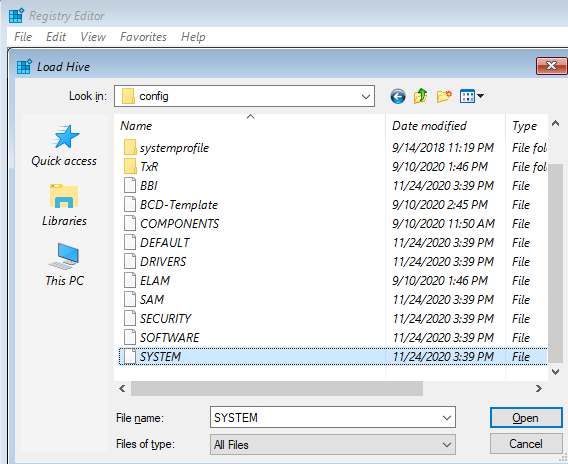The width and height of the screenshot is (568, 464).
Task: Select the COMPONENTS file name
Action: click(x=180, y=223)
